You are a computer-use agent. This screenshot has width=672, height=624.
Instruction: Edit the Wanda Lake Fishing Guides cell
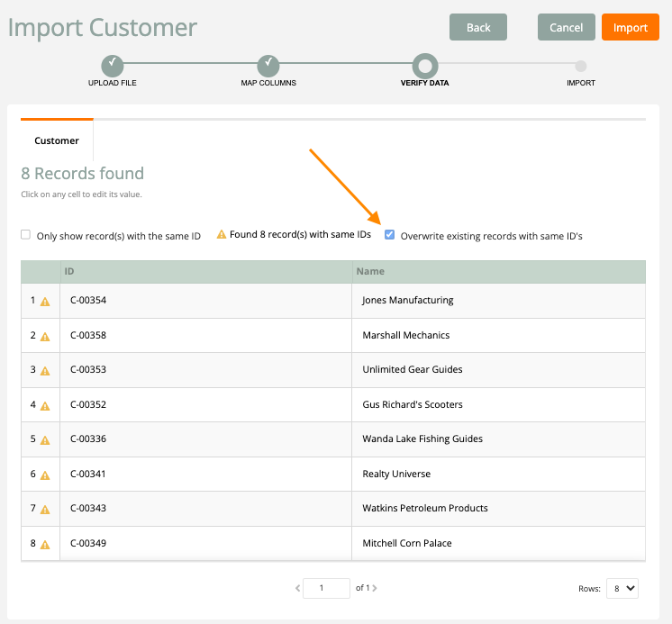click(x=499, y=439)
